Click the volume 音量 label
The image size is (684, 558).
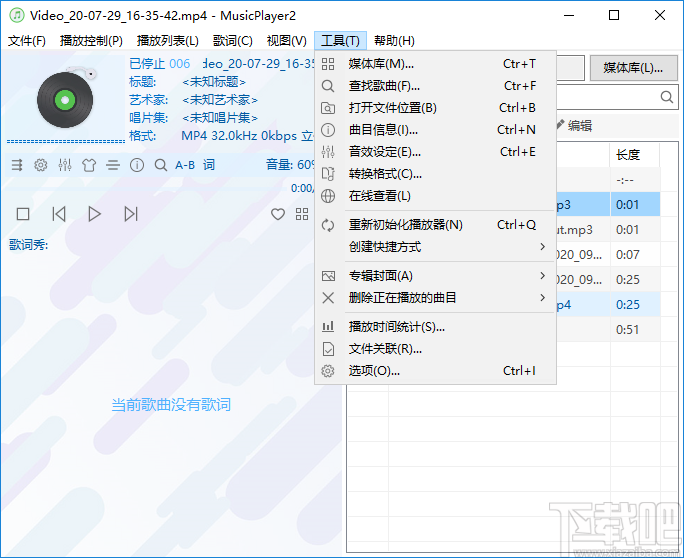[x=279, y=164]
